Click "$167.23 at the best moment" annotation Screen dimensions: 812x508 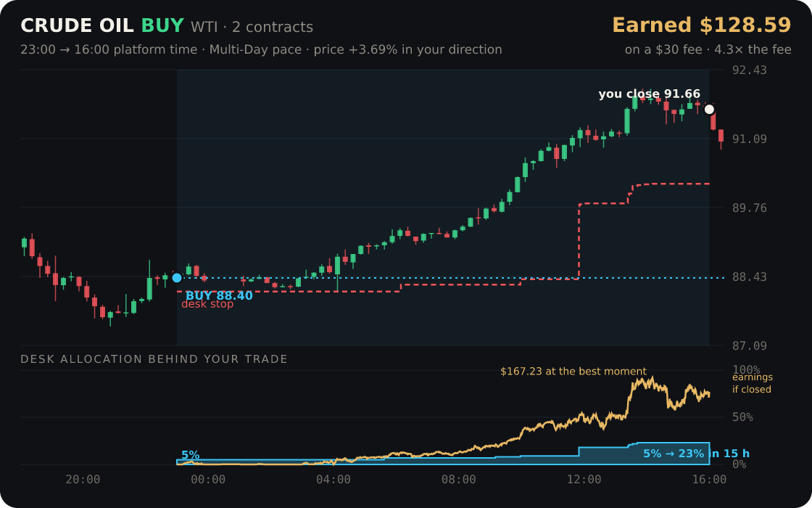point(573,372)
